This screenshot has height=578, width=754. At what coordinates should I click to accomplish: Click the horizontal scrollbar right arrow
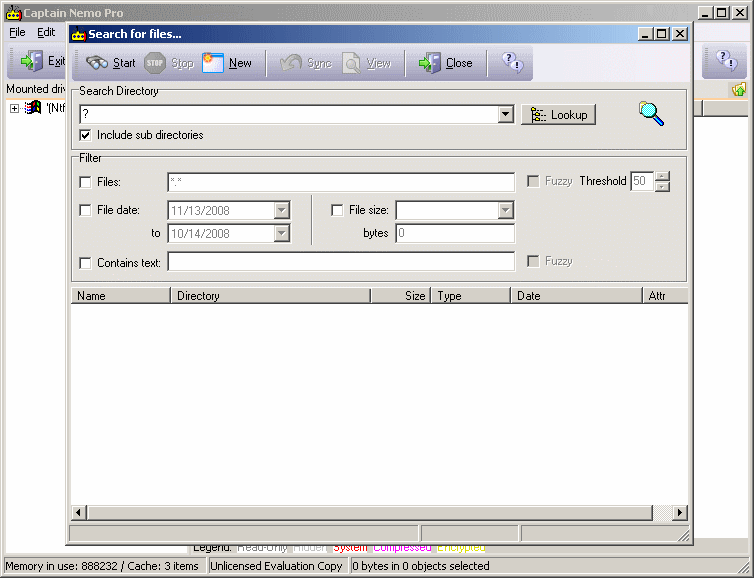(680, 513)
